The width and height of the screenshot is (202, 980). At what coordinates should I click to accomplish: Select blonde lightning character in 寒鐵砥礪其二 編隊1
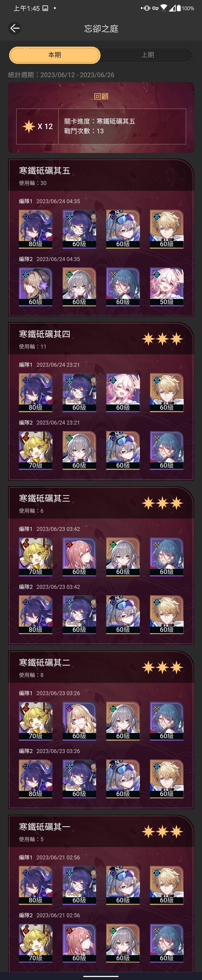[x=79, y=721]
